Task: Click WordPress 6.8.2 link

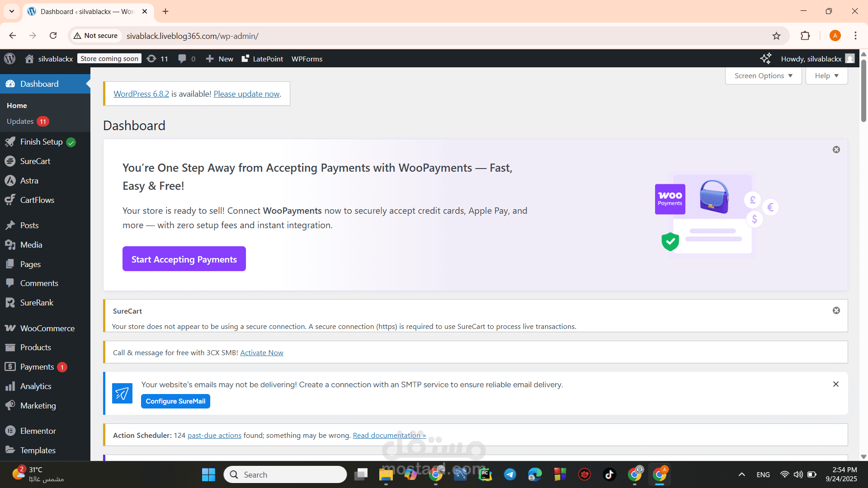Action: coord(141,94)
